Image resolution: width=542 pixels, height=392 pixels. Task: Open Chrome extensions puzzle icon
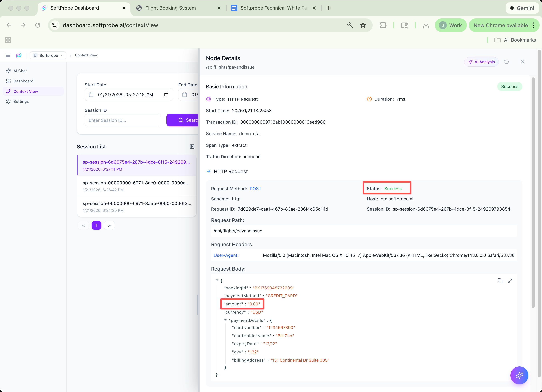pyautogui.click(x=383, y=25)
